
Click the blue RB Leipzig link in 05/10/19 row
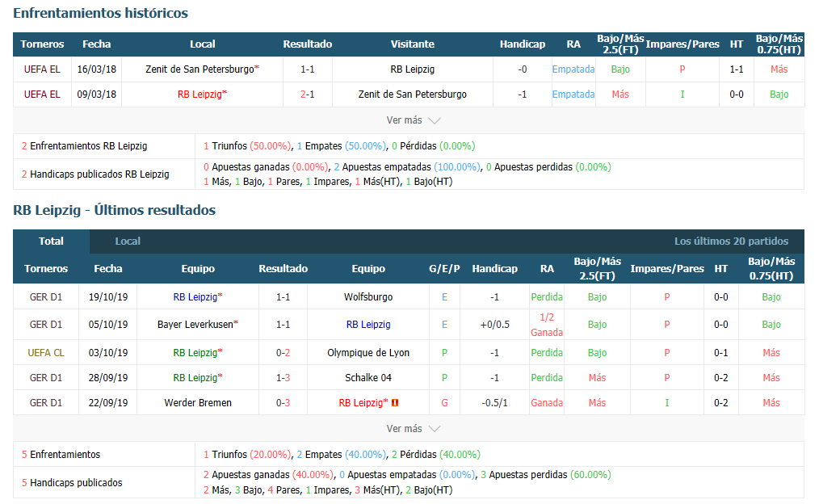[x=368, y=325]
